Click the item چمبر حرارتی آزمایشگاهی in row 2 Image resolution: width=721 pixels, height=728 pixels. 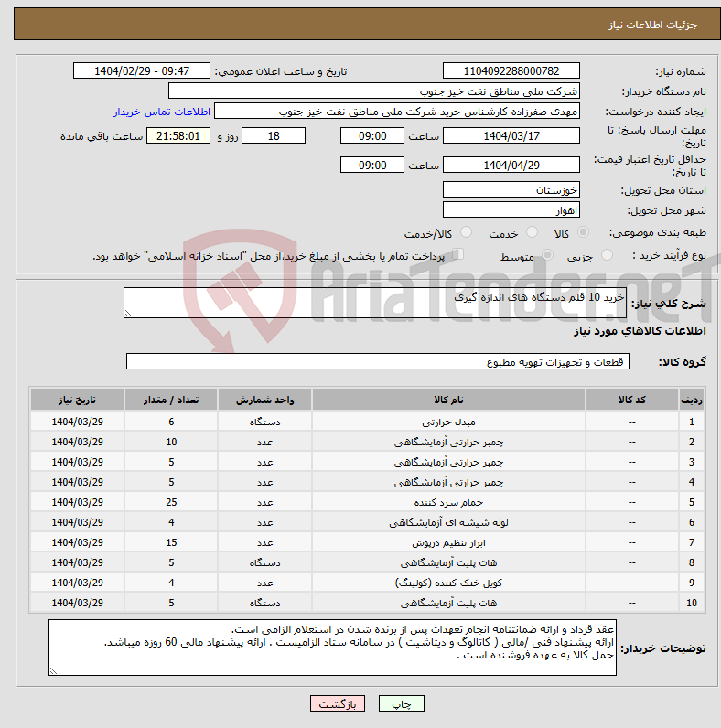[x=448, y=442]
